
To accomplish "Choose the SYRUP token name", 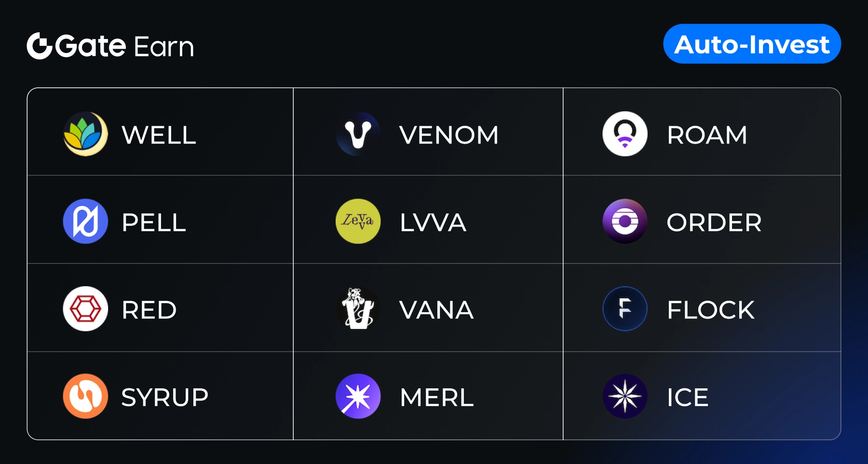I will coord(164,398).
